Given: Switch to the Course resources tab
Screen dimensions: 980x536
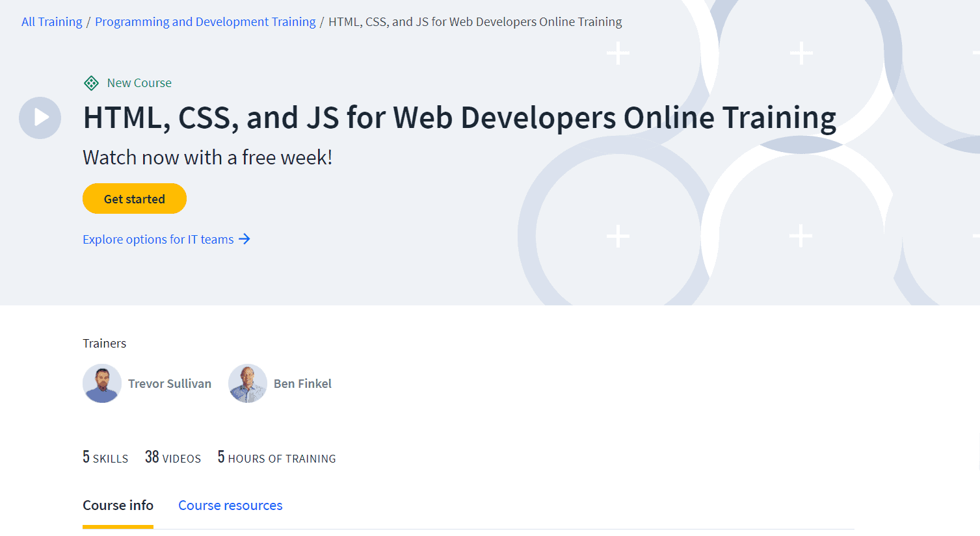Looking at the screenshot, I should click(x=230, y=505).
